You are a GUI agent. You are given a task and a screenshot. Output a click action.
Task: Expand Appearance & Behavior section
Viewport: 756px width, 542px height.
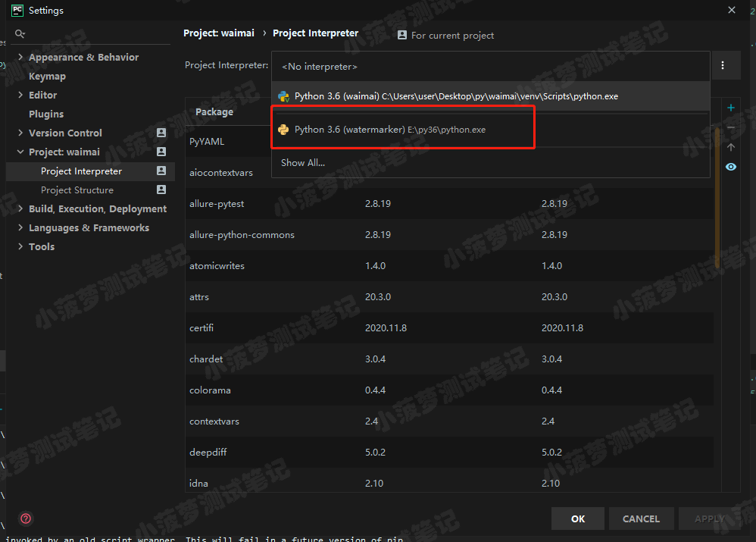[20, 57]
